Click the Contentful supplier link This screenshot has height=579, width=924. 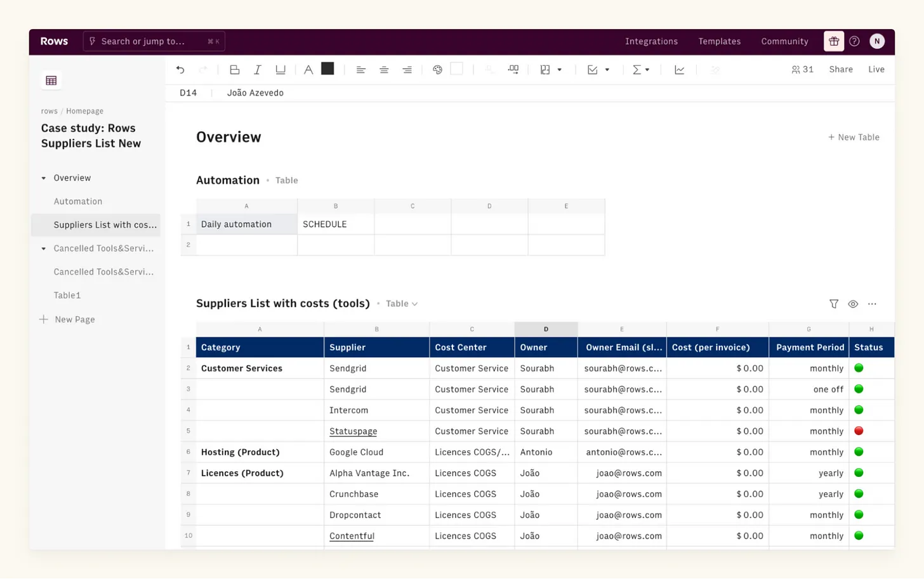click(x=352, y=536)
